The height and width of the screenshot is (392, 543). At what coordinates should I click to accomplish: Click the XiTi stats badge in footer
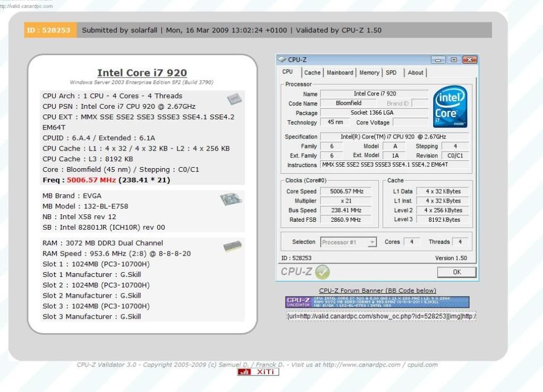[x=258, y=372]
